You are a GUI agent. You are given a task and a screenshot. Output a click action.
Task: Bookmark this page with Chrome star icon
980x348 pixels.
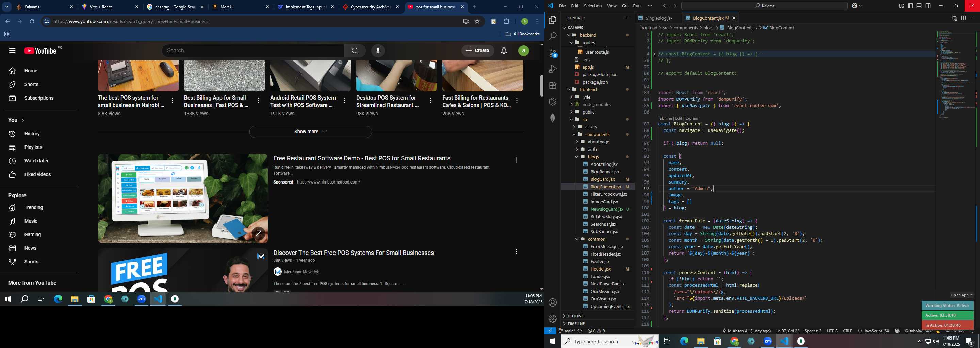click(477, 22)
